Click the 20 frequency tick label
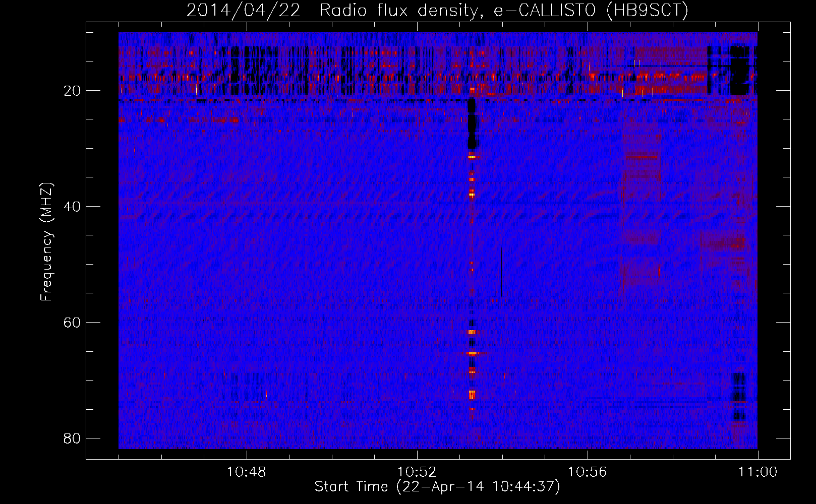This screenshot has height=504, width=816. point(72,91)
